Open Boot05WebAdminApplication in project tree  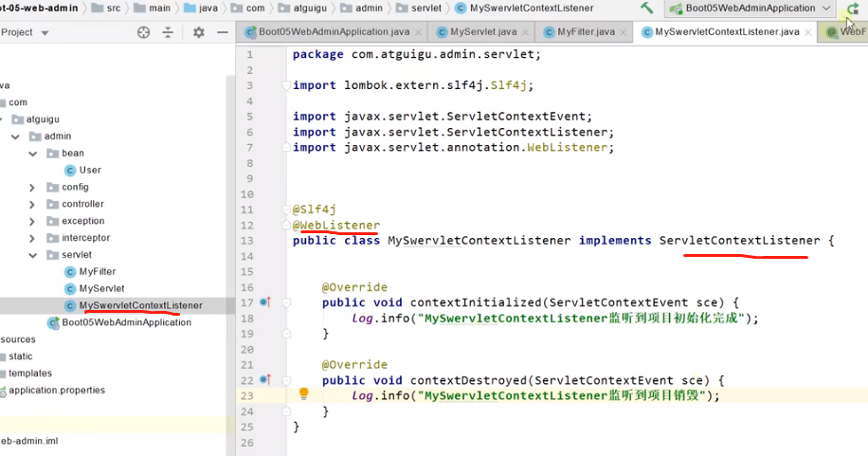coord(120,322)
